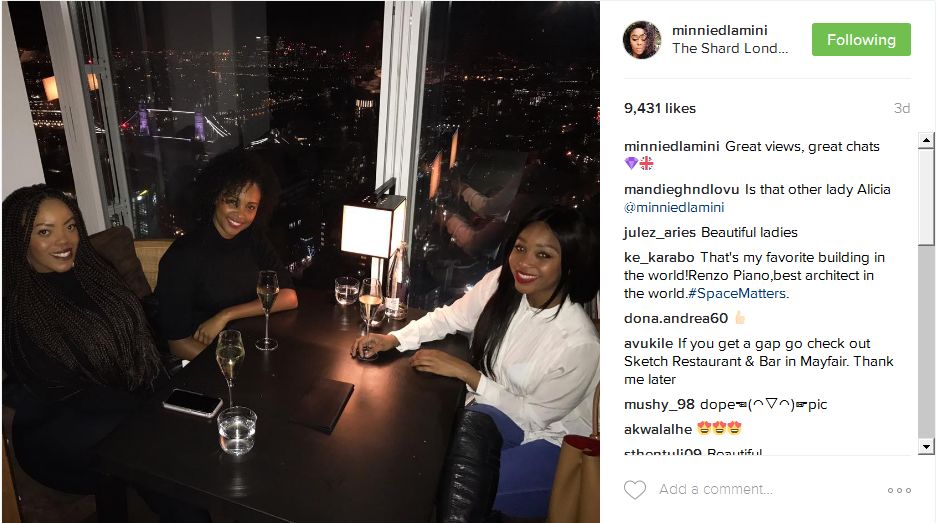View the 9,431 likes list
The height and width of the screenshot is (523, 936).
click(660, 108)
